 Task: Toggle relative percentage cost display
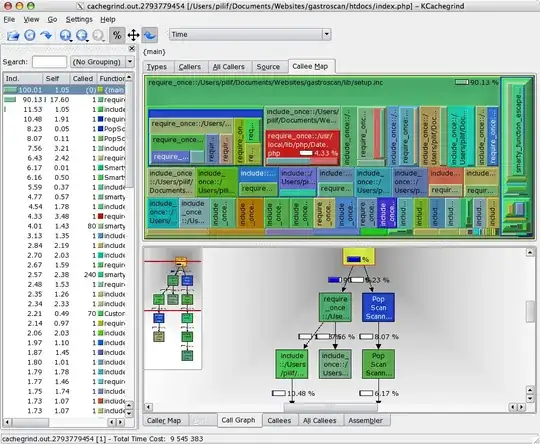pos(117,35)
